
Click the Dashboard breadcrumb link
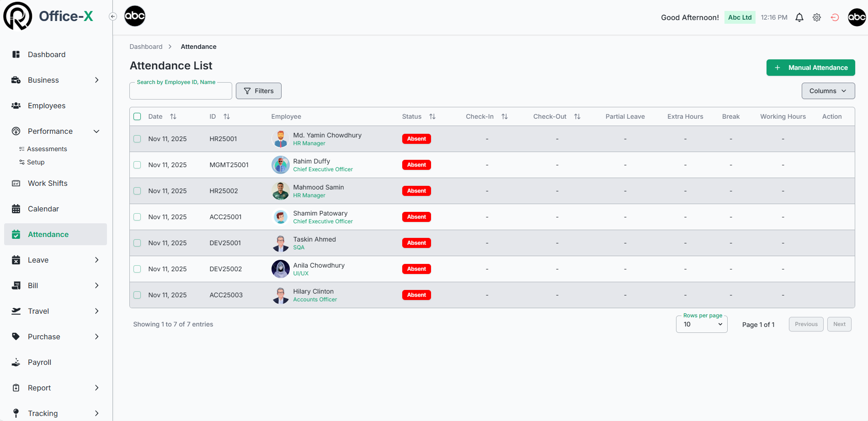(x=146, y=47)
